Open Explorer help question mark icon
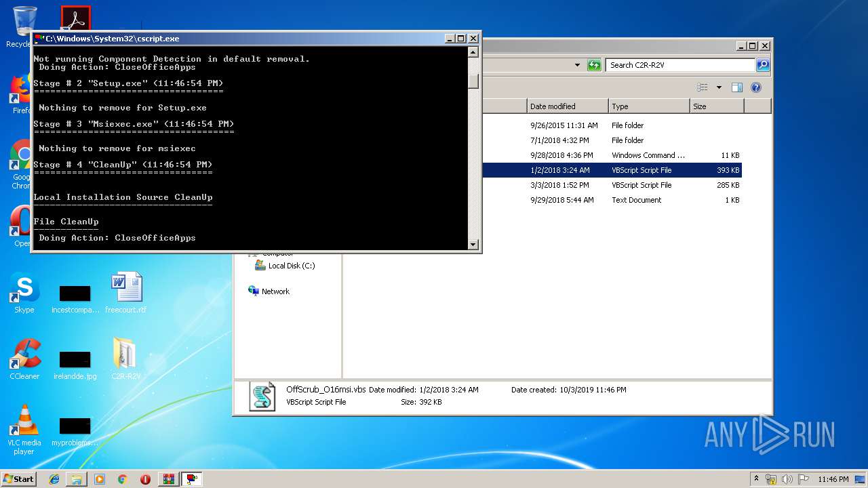This screenshot has height=488, width=868. [756, 87]
